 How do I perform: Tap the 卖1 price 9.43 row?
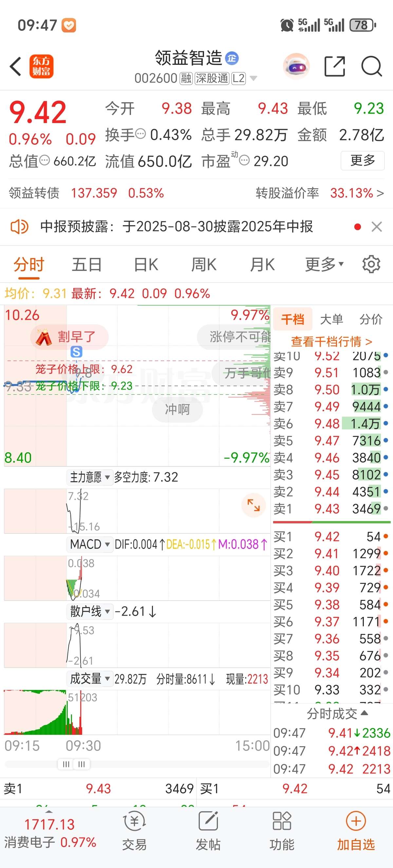point(332,509)
